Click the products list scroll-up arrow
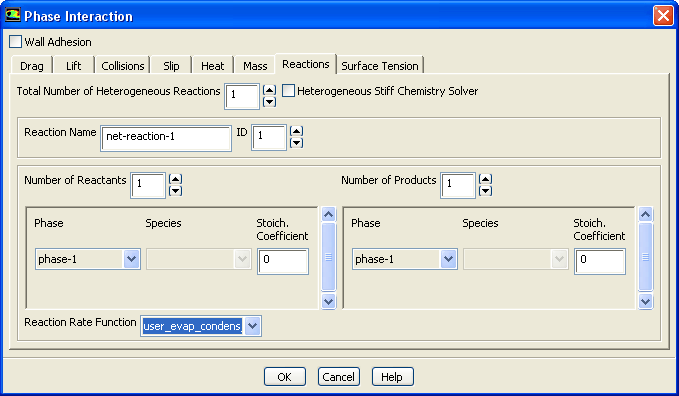 [646, 214]
